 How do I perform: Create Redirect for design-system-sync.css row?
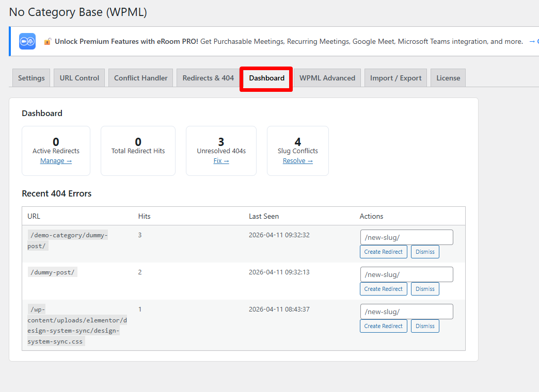[x=383, y=326]
